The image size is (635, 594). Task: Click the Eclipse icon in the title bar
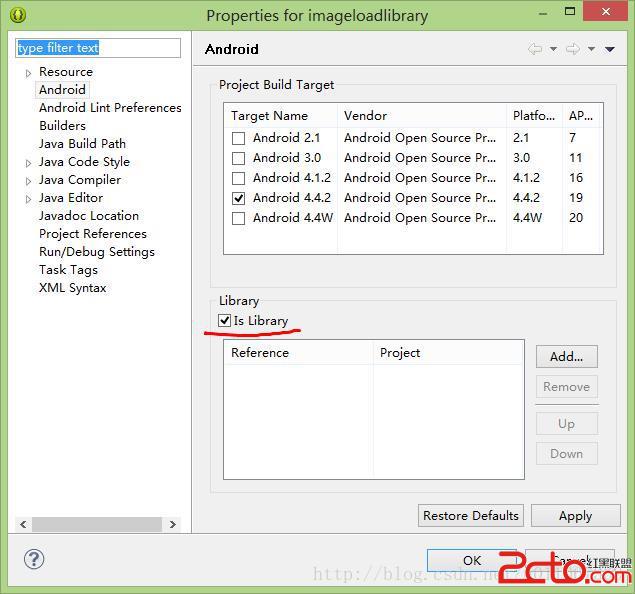(x=18, y=15)
